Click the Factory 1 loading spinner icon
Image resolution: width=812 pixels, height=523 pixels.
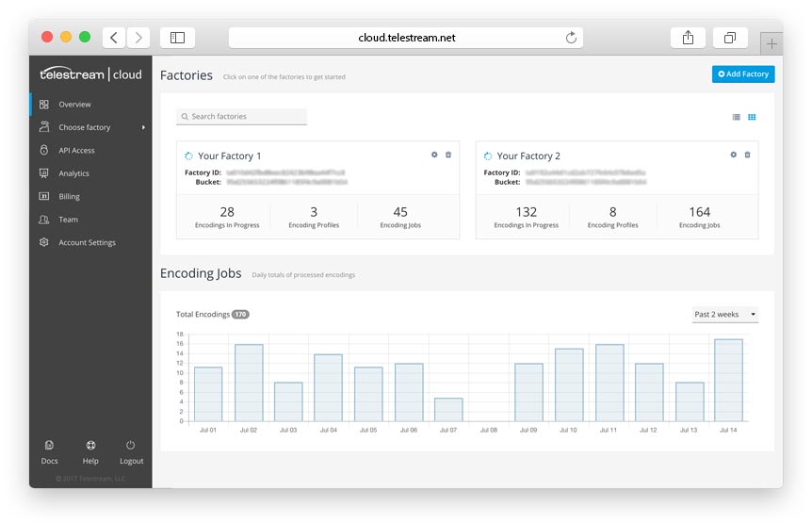pos(189,155)
